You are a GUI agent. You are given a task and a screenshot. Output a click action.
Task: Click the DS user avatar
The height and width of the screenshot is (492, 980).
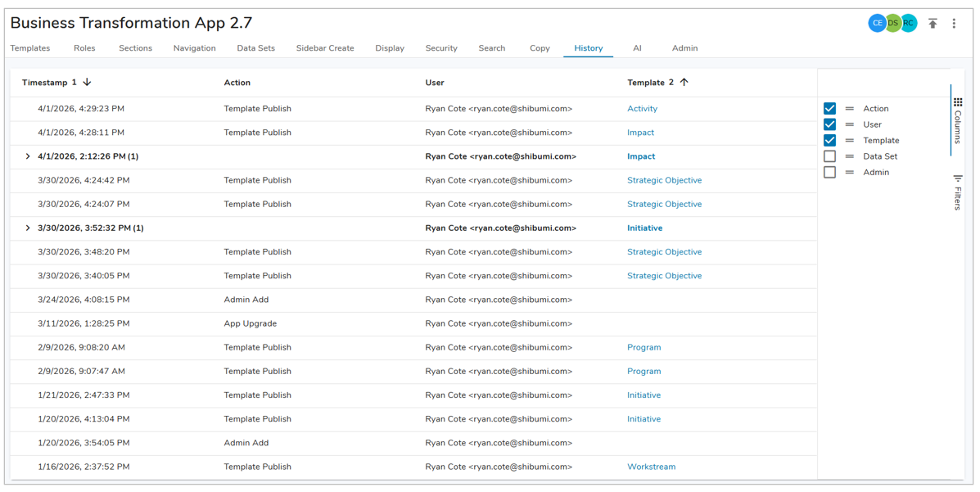coord(893,24)
